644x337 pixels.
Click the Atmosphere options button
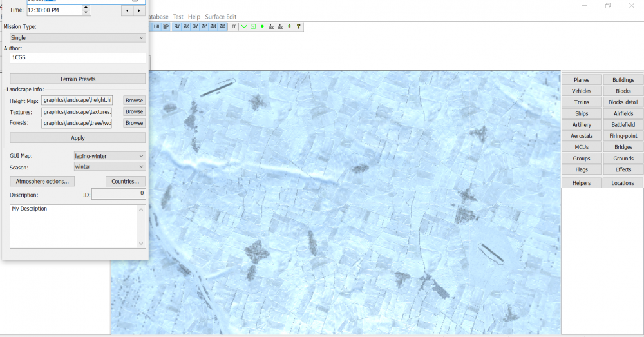tap(43, 181)
